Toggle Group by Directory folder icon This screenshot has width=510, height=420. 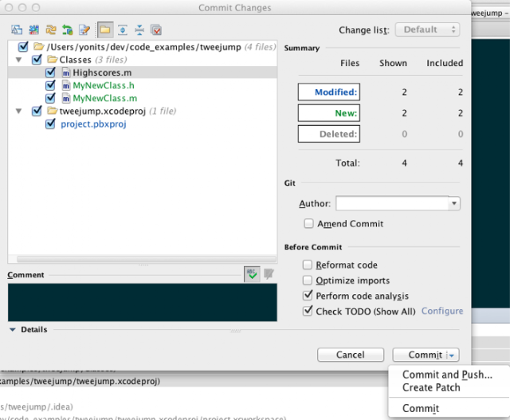(105, 30)
